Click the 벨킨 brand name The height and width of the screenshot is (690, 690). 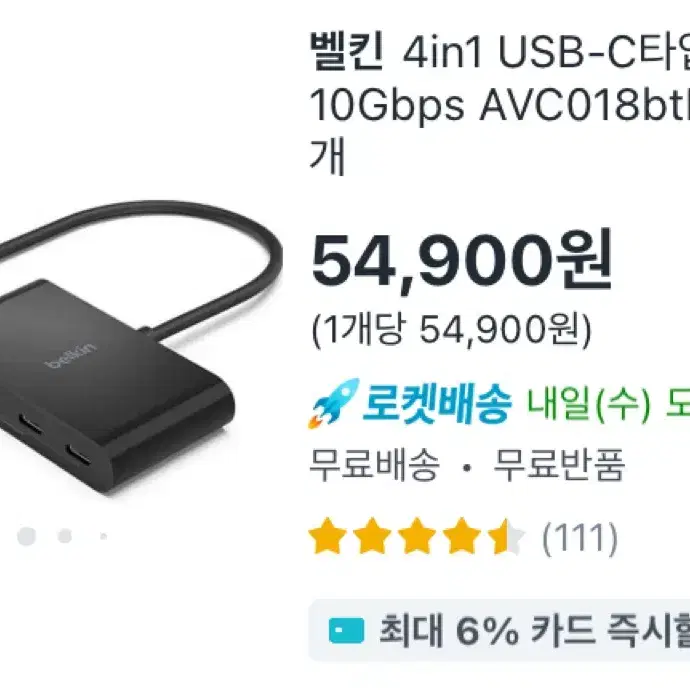click(346, 52)
